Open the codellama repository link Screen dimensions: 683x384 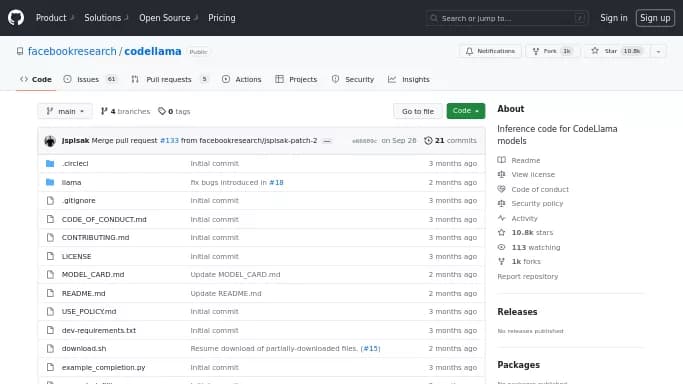point(153,51)
